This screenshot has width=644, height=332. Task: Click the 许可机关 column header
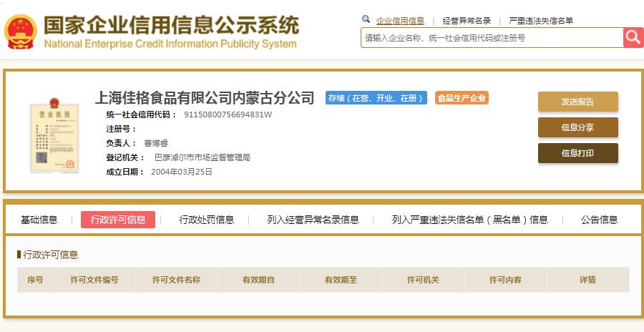[x=424, y=280]
